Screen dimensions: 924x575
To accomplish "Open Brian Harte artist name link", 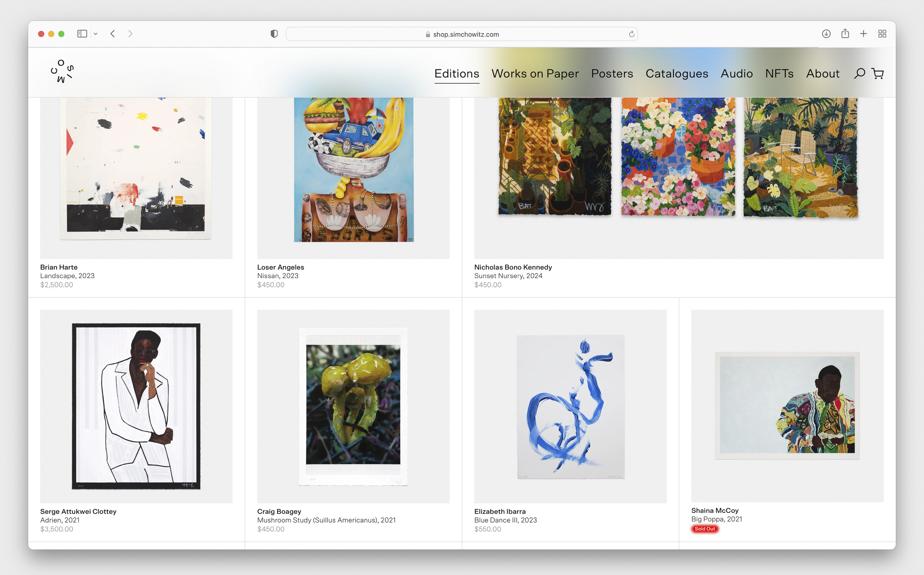I will click(59, 267).
